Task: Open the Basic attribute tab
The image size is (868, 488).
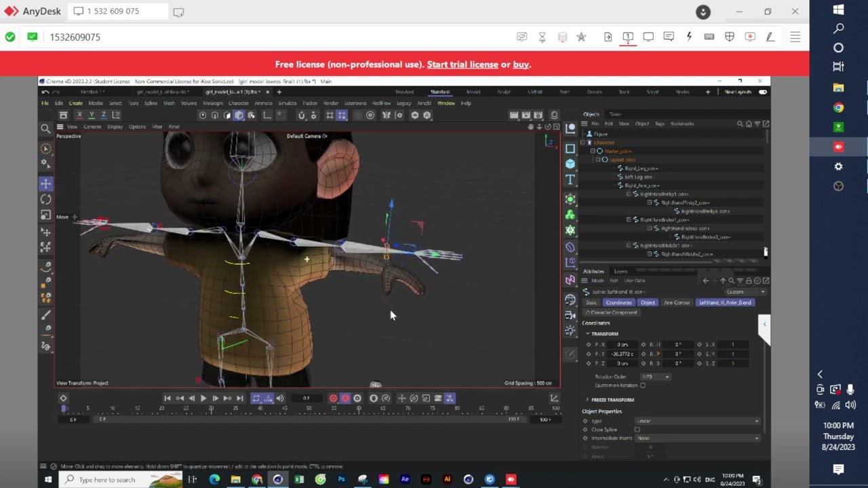Action: click(x=591, y=302)
